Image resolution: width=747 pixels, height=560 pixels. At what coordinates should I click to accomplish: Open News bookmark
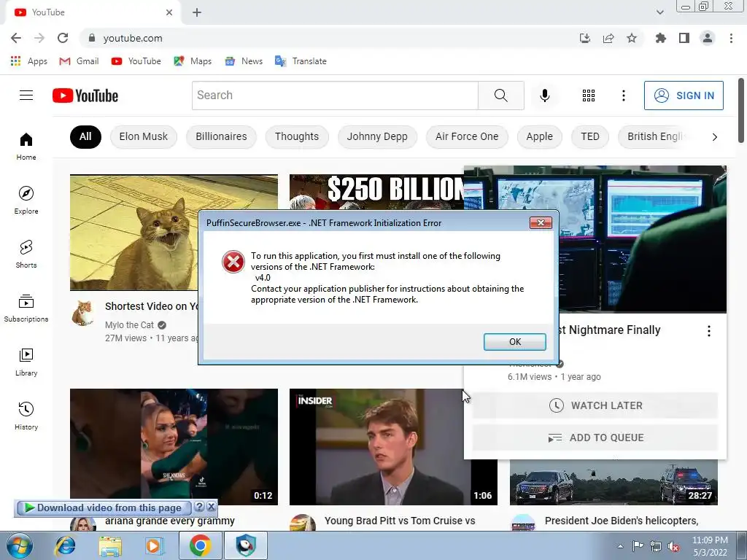pyautogui.click(x=244, y=61)
